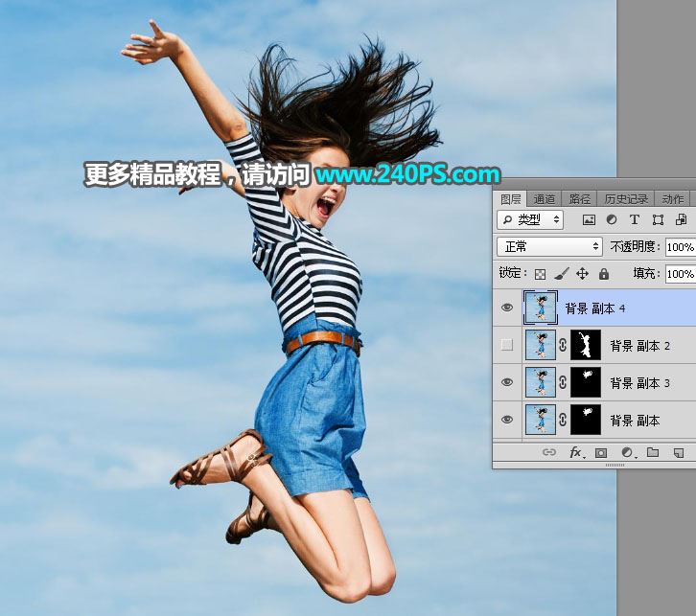
Task: Select the 背景 副本 2 layer mask thumbnail
Action: 586,346
